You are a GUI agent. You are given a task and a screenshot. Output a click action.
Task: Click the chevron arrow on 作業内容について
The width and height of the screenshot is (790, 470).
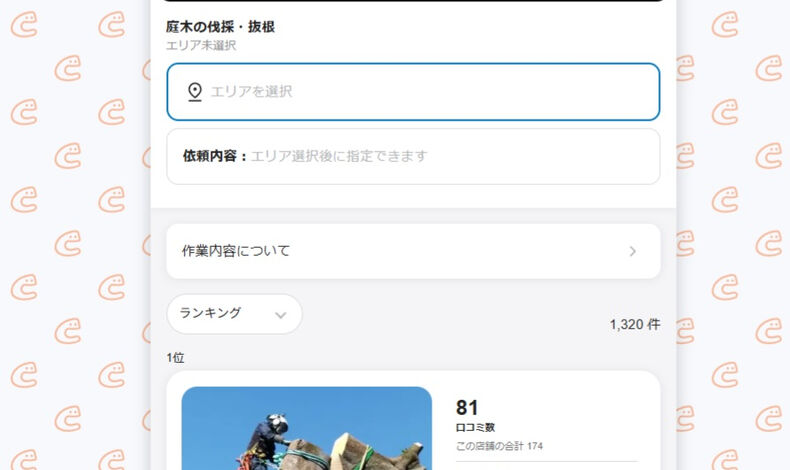tap(633, 251)
